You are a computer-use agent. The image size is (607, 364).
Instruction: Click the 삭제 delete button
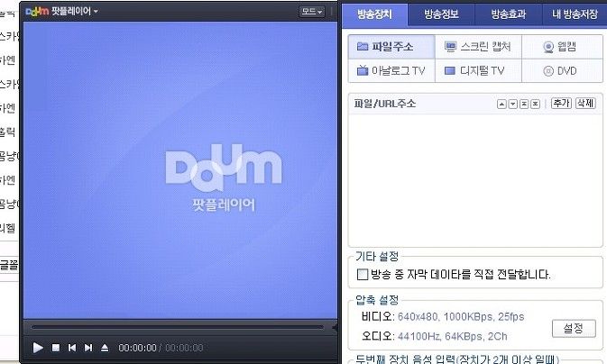click(585, 104)
